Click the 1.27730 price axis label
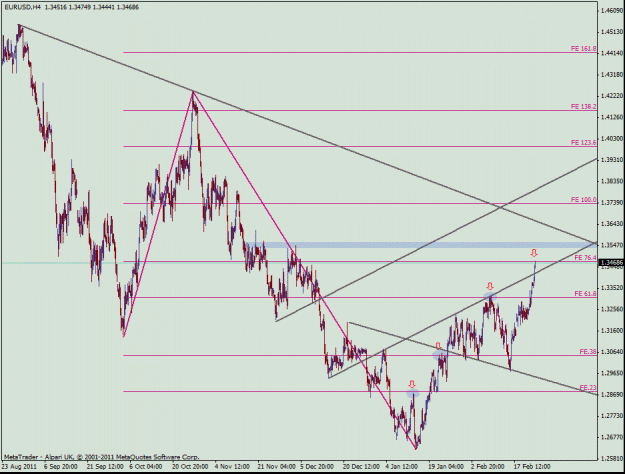 (x=612, y=416)
